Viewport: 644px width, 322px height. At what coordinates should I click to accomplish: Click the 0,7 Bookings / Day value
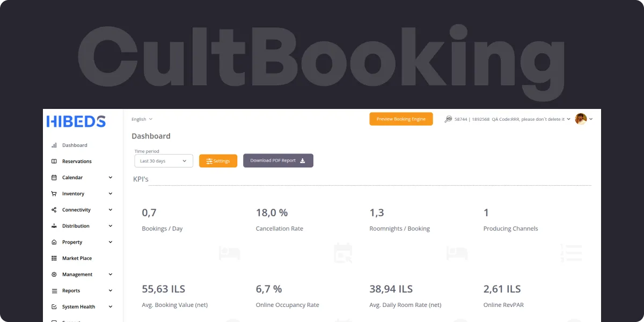[x=149, y=213]
